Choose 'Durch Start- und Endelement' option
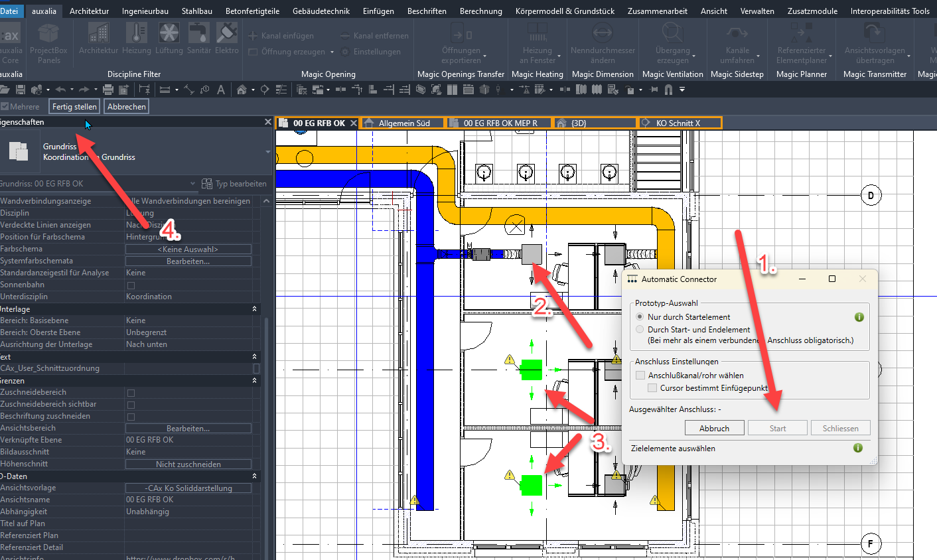This screenshot has width=937, height=560. tap(640, 330)
